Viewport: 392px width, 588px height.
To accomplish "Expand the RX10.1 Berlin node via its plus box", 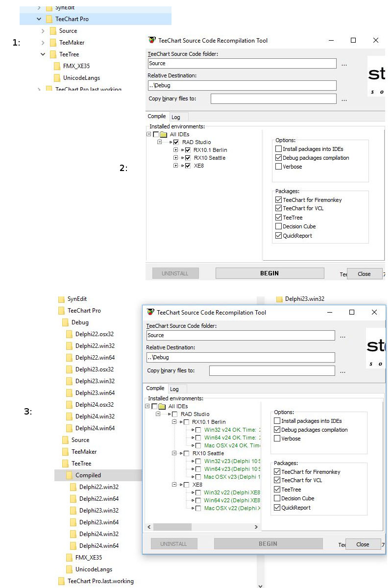I will click(x=175, y=150).
